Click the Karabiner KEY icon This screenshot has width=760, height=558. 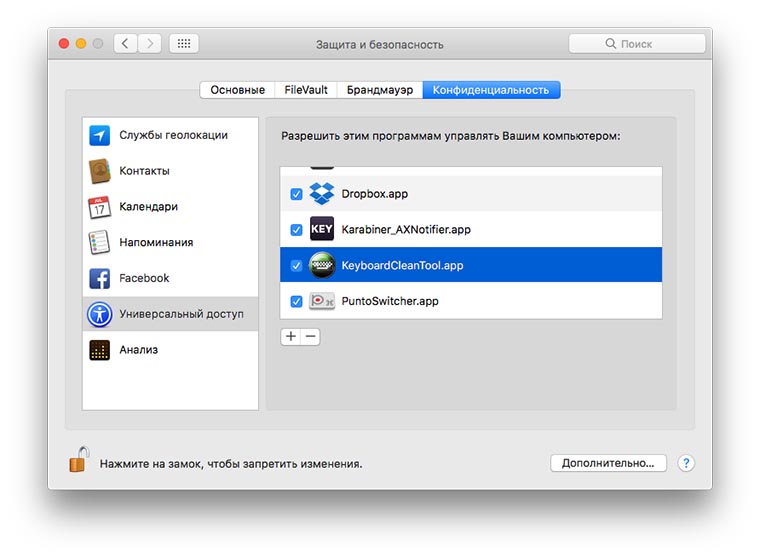[x=322, y=229]
